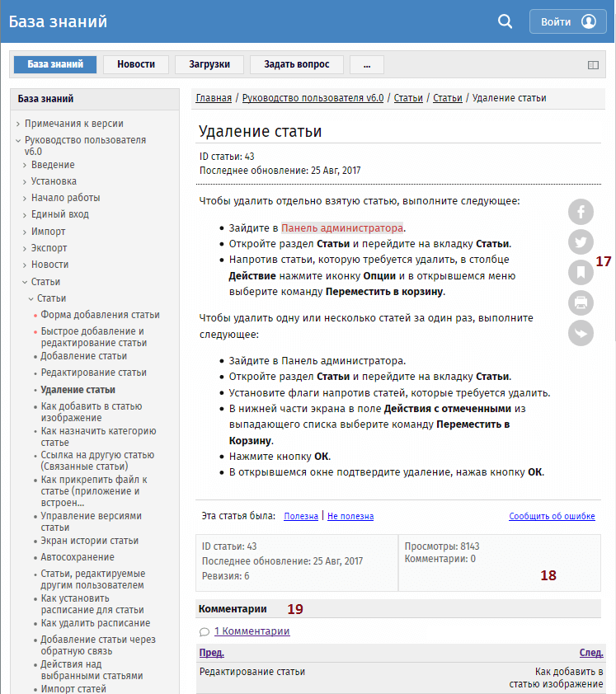Viewport: 616px width, 694px height.
Task: Open Как назначить категорию статье
Action: [x=98, y=436]
